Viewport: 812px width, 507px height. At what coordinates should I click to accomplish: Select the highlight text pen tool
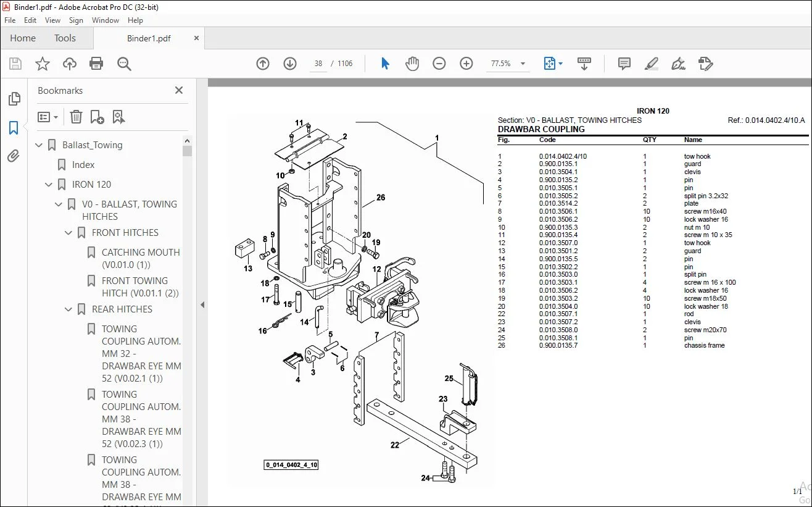[x=651, y=64]
